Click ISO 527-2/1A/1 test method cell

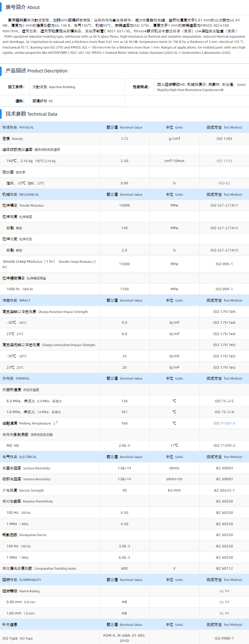(x=224, y=205)
